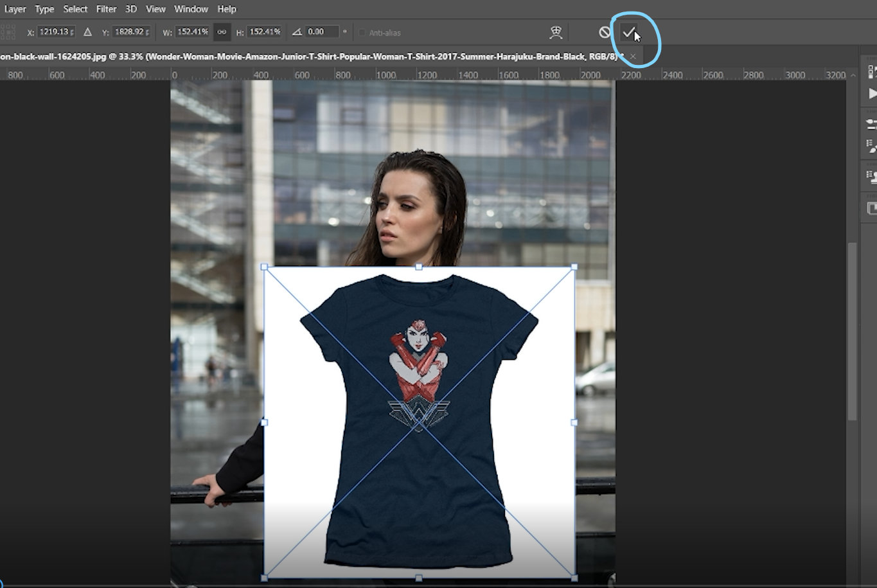
Task: Open the View menu
Action: [155, 8]
